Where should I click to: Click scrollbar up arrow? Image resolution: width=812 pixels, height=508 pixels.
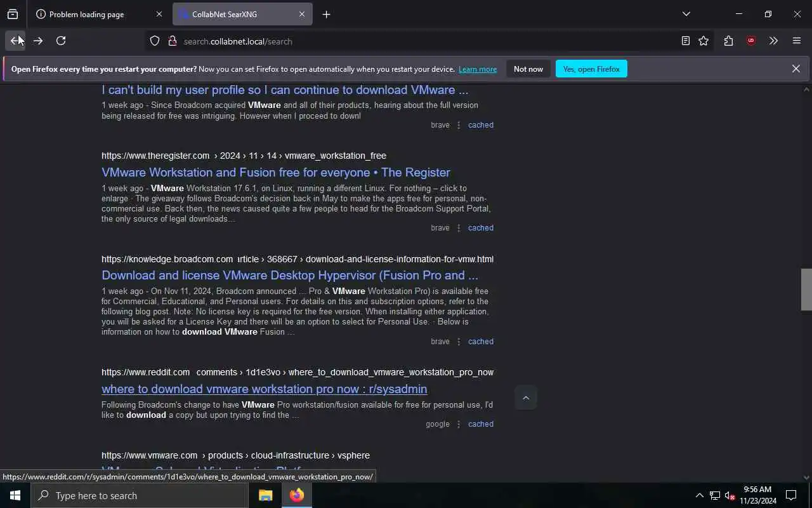coord(806,89)
